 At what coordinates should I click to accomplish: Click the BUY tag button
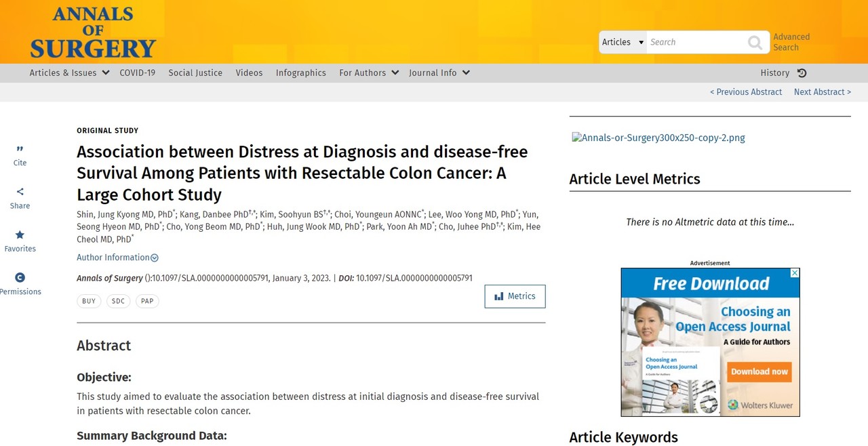(x=89, y=301)
